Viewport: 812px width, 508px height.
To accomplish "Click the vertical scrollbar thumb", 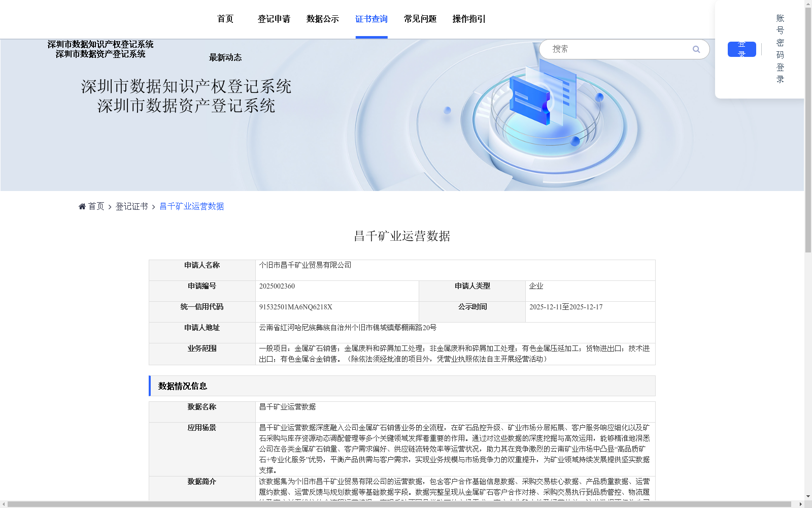I will tap(808, 130).
